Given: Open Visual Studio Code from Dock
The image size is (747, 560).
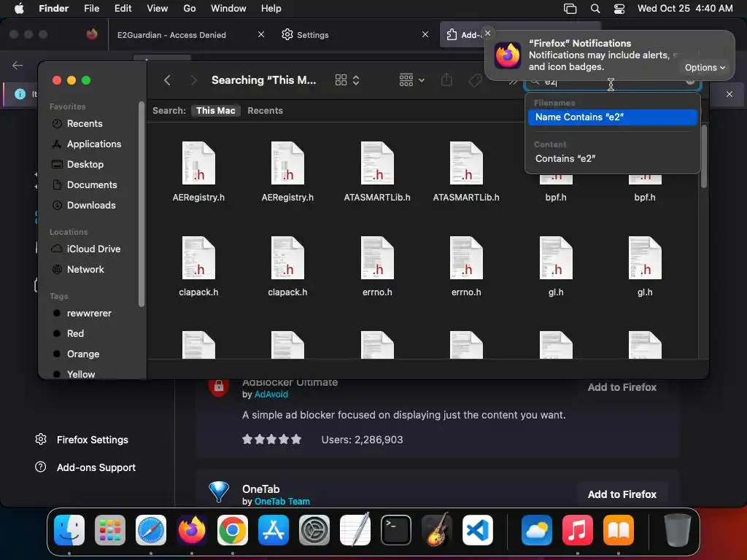Looking at the screenshot, I should pyautogui.click(x=477, y=530).
